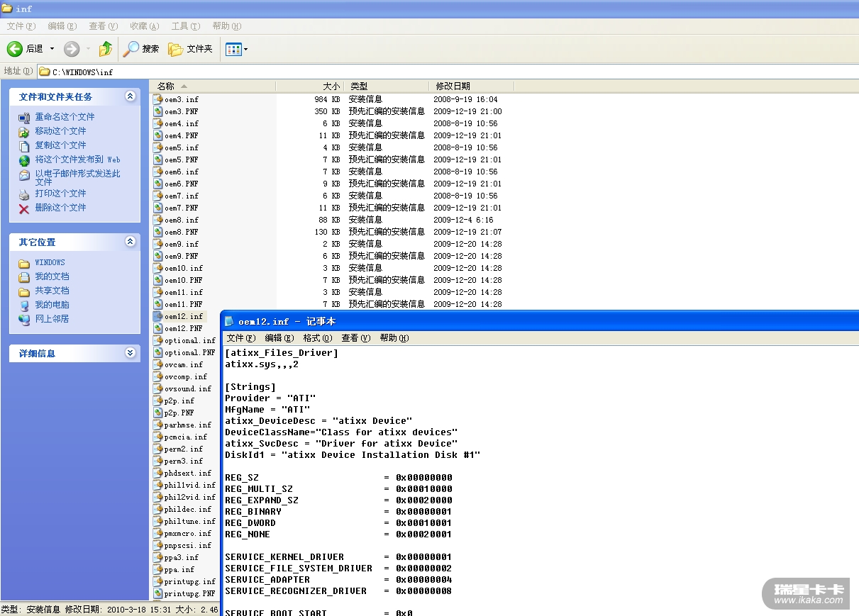The image size is (859, 616).
Task: Click the 重命名这个文件 link
Action: [65, 117]
